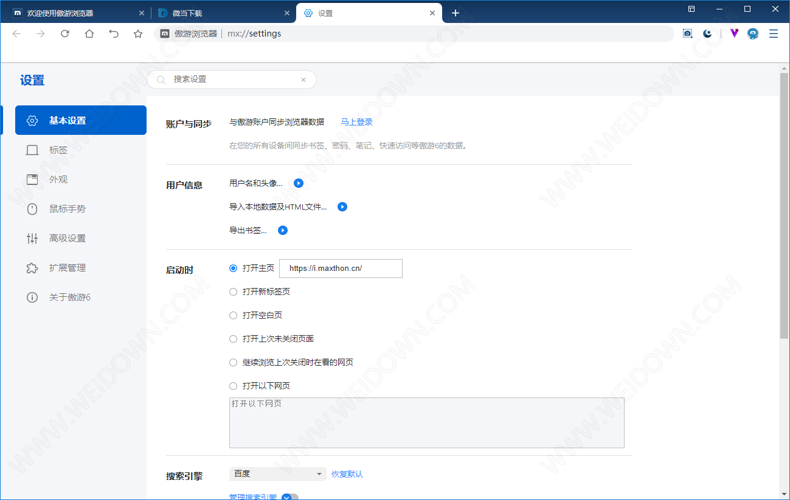Close the 欢迎使用傲游浏览器 tab

tap(142, 13)
